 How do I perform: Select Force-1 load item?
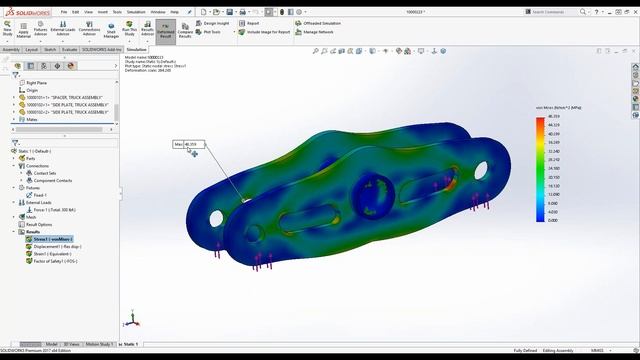[x=51, y=210]
